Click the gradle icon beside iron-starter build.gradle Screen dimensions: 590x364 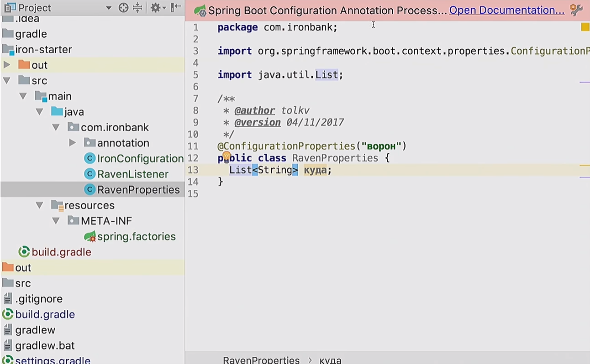tap(24, 252)
